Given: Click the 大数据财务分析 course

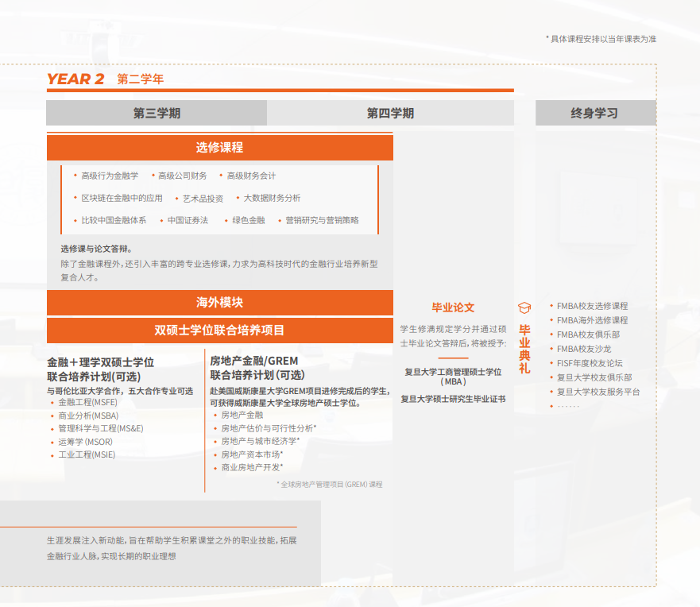Looking at the screenshot, I should tap(272, 198).
